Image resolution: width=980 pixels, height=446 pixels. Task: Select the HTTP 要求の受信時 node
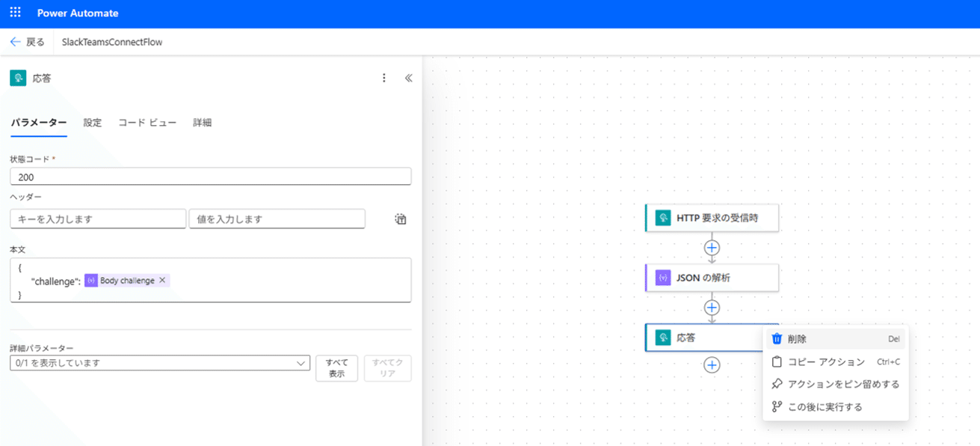(x=712, y=218)
